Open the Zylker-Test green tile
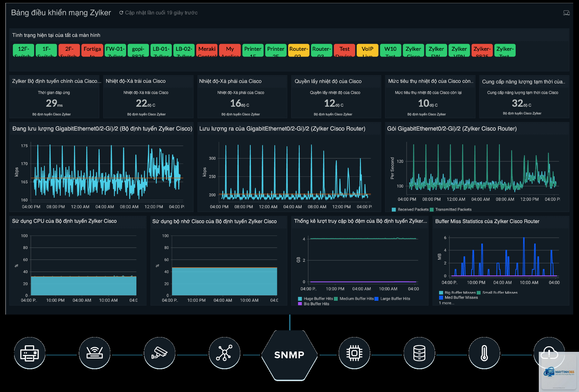579x392 pixels. 505,50
